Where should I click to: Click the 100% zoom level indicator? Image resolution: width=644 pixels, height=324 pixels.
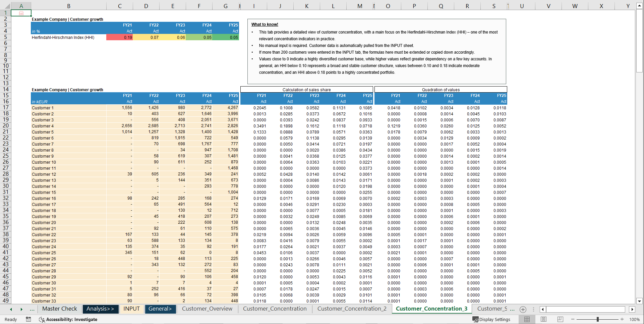tap(635, 319)
